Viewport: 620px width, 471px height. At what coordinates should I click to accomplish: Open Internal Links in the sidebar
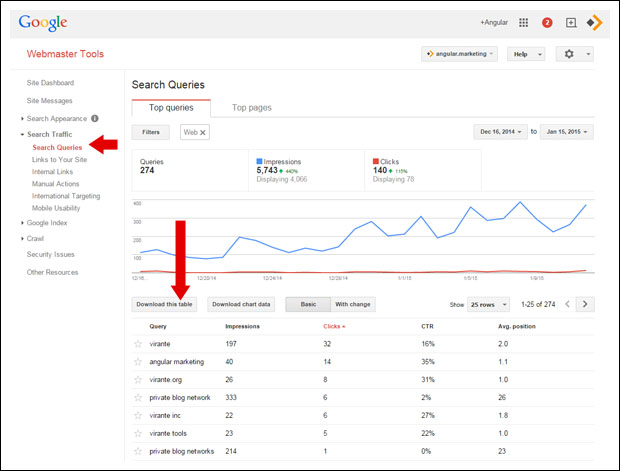52,172
